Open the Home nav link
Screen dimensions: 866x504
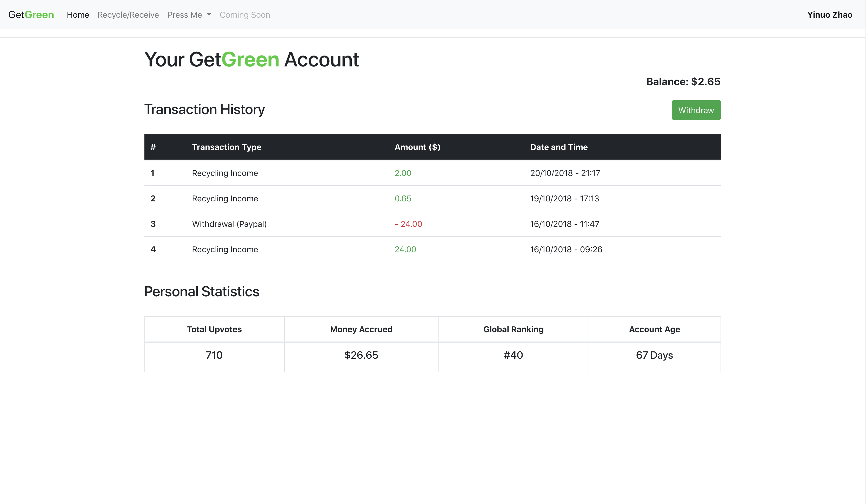click(x=78, y=15)
